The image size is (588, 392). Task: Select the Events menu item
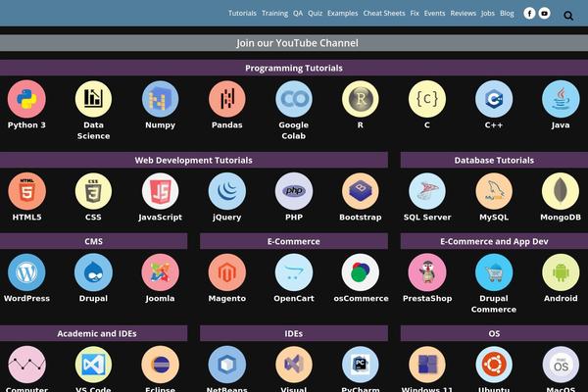coord(434,13)
